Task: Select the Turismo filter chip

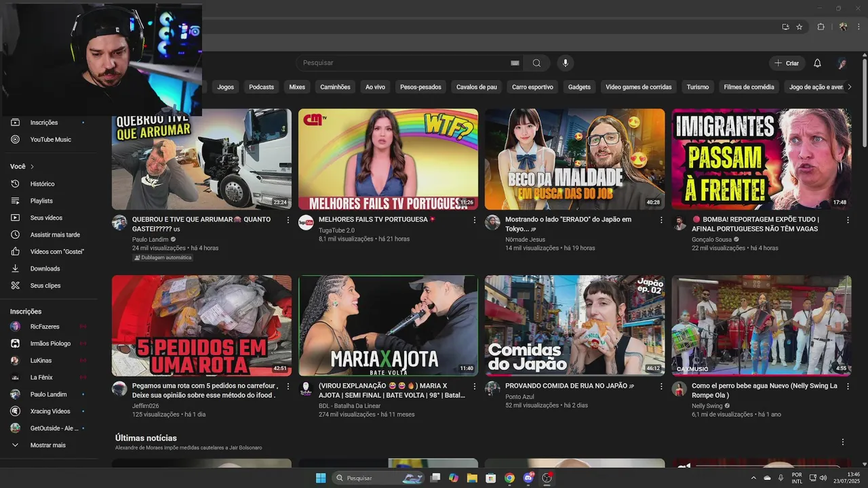Action: [697, 87]
